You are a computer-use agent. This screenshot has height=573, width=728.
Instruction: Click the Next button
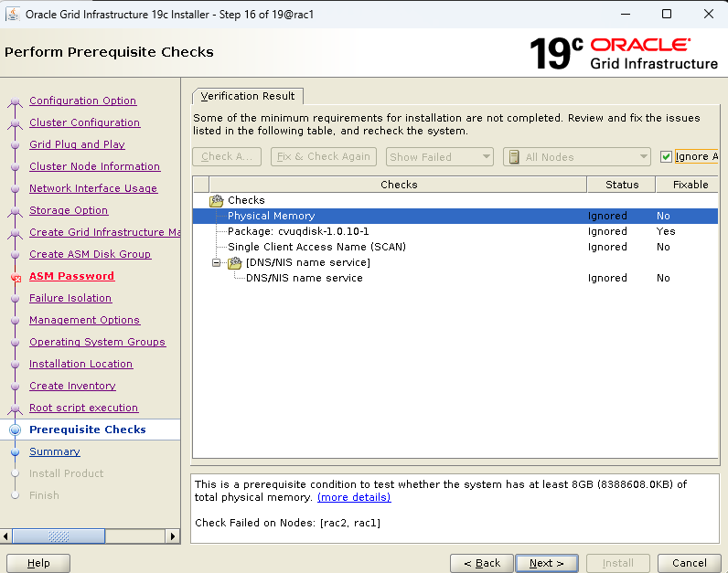tap(547, 563)
